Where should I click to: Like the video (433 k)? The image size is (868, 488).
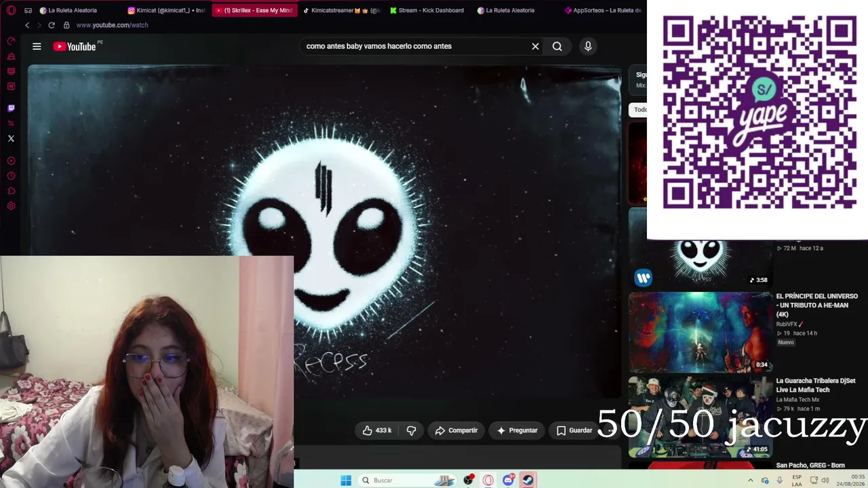click(376, 430)
